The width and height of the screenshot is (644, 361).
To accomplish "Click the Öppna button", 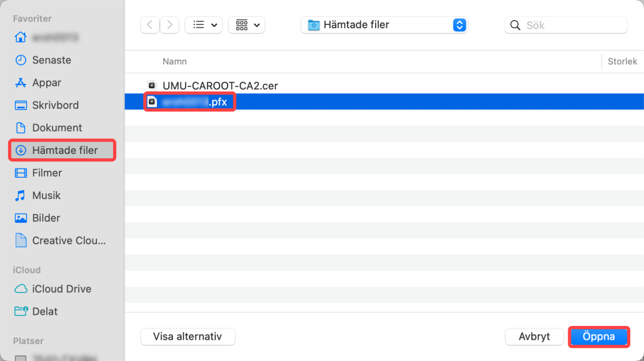I will coord(599,337).
